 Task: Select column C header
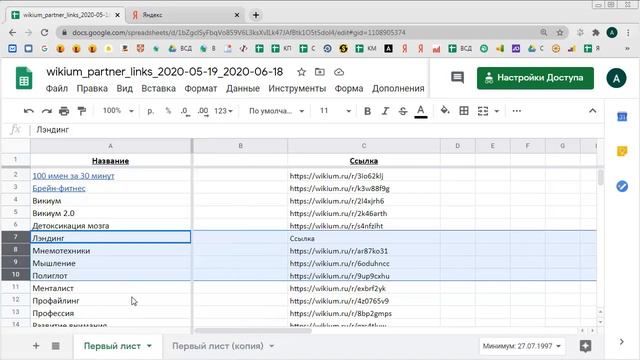coord(364,146)
